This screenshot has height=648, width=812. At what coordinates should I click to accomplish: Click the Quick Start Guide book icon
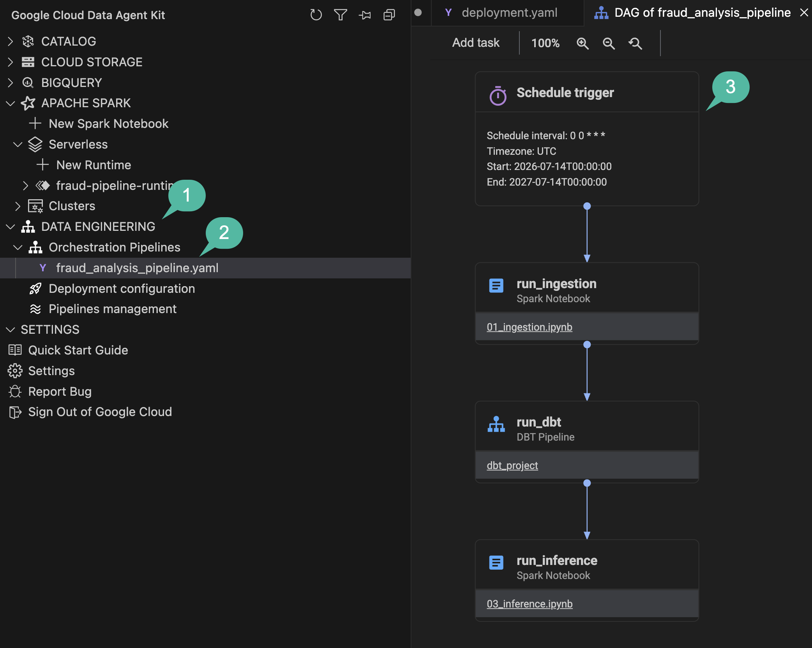15,350
